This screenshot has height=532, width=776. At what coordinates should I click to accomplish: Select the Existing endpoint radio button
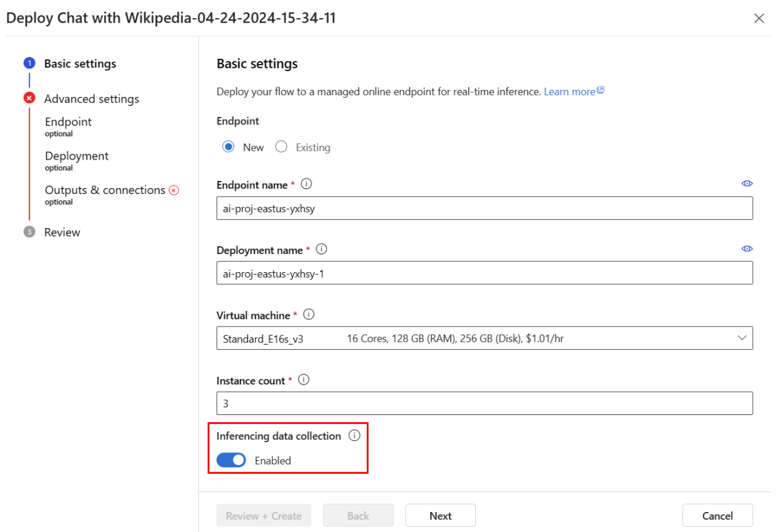pos(281,147)
